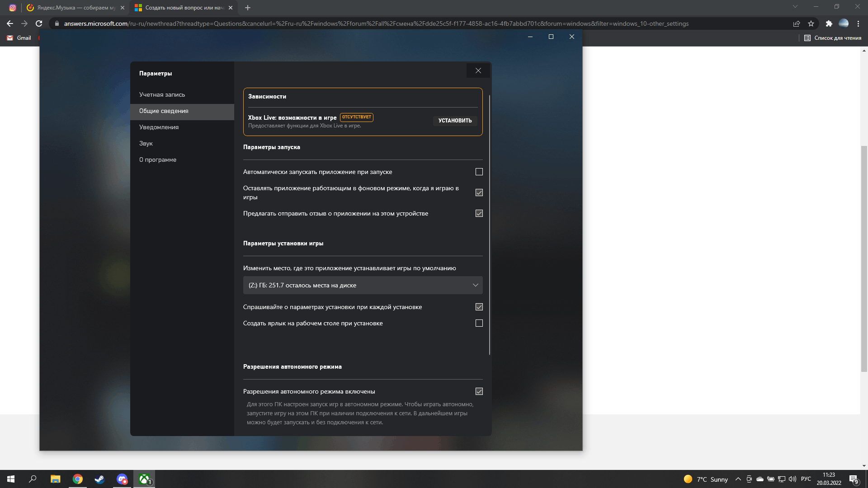The image size is (868, 488).
Task: Click УСТАНОВИТЬ for Xbox Live dependency
Action: pos(455,121)
